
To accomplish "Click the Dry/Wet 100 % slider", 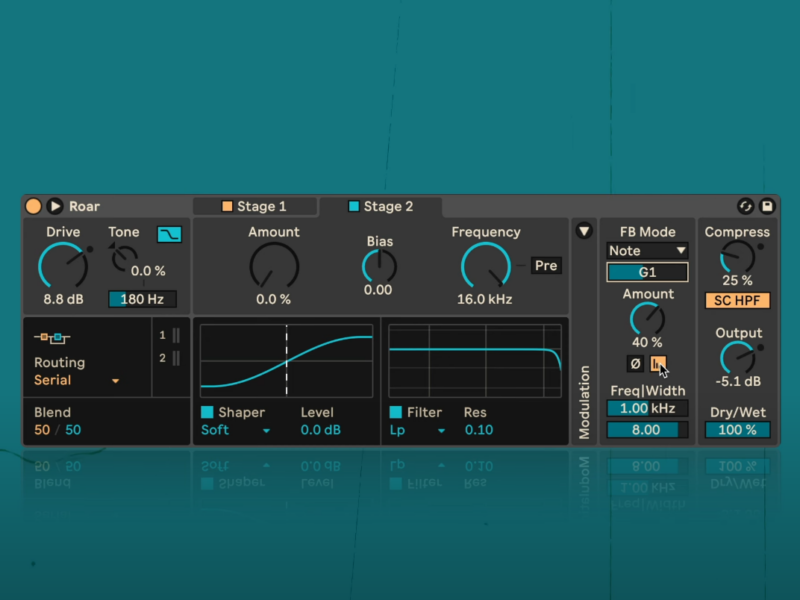I will click(737, 430).
